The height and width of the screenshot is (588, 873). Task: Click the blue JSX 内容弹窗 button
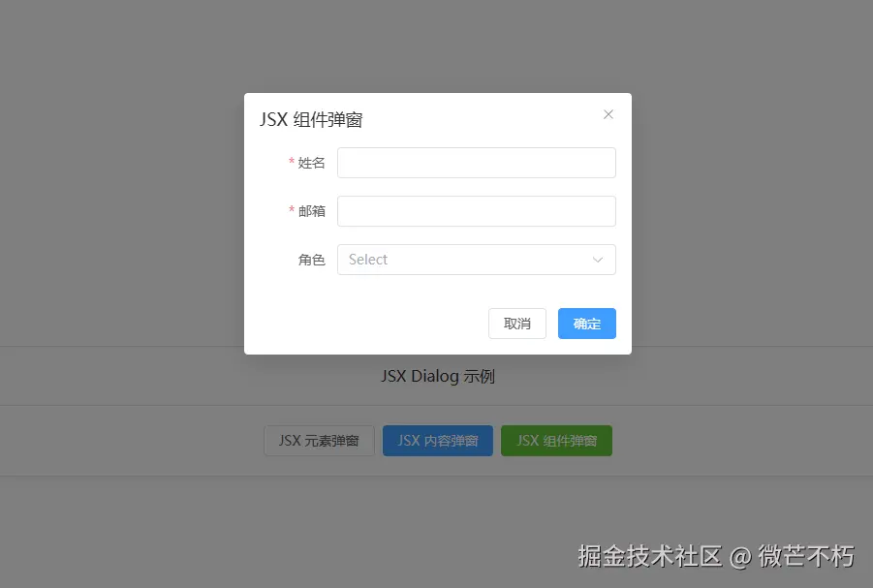point(438,441)
